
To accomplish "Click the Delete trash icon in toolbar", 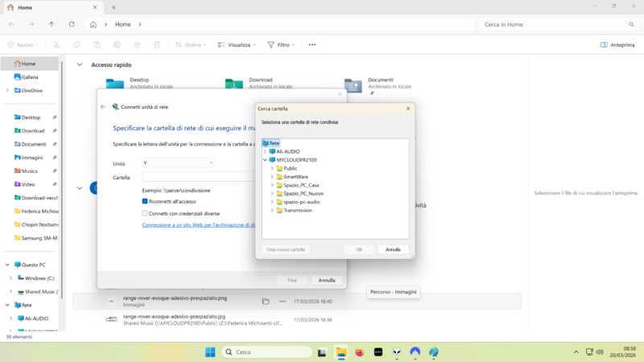I will tap(157, 45).
